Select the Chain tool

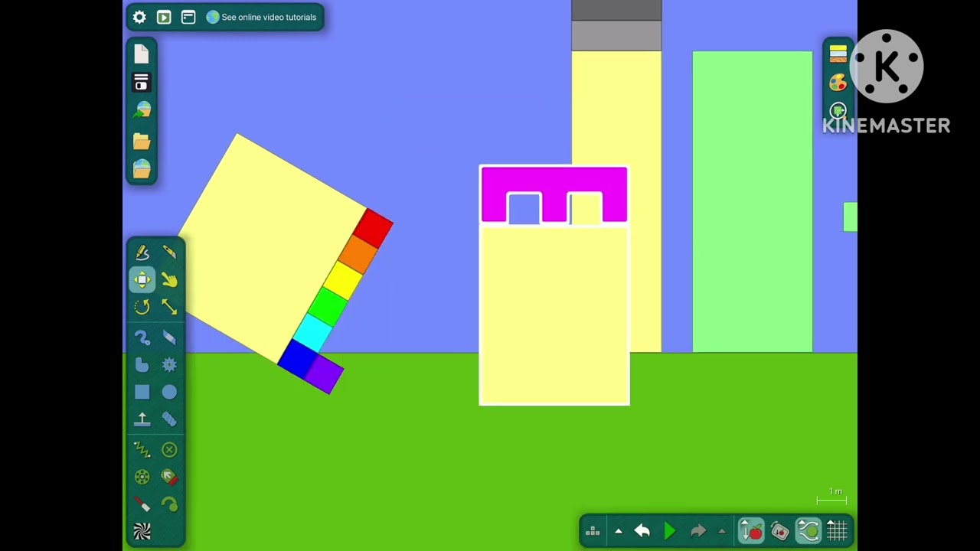[x=169, y=419]
